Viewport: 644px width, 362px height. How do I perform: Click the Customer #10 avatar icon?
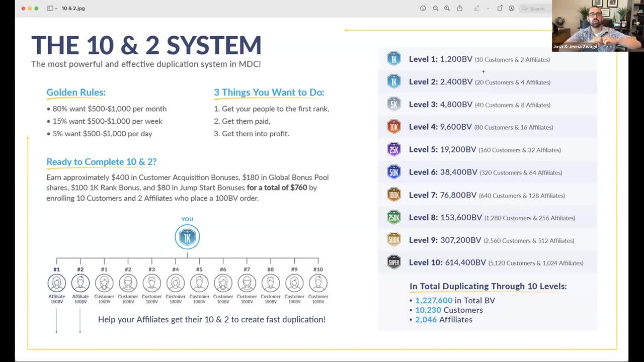pyautogui.click(x=318, y=283)
